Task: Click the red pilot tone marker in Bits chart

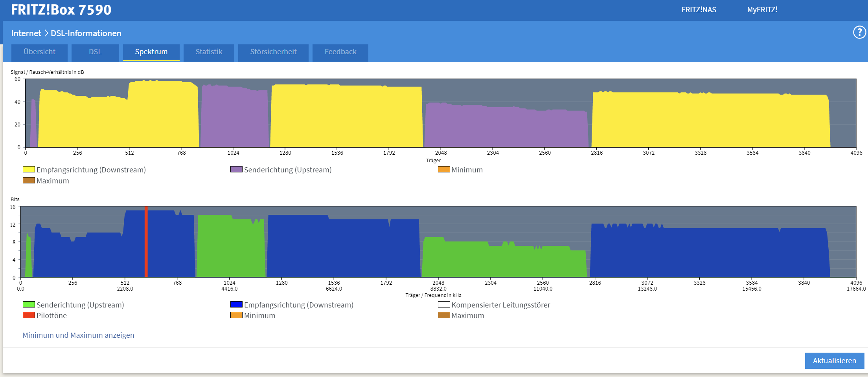Action: click(x=146, y=242)
